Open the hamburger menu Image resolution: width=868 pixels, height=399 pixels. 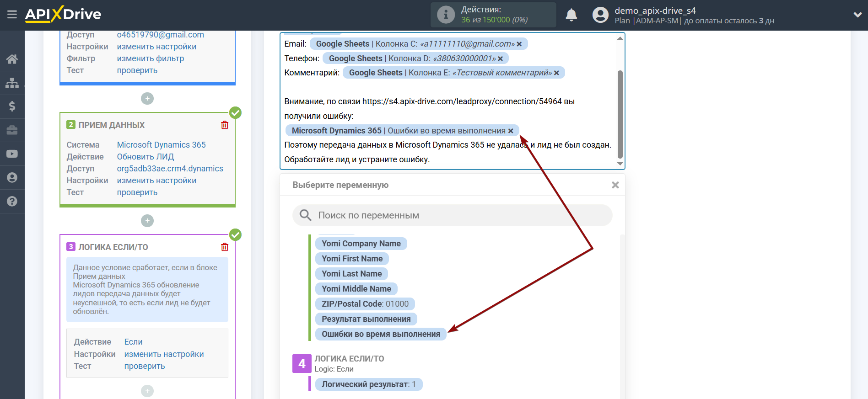tap(12, 15)
